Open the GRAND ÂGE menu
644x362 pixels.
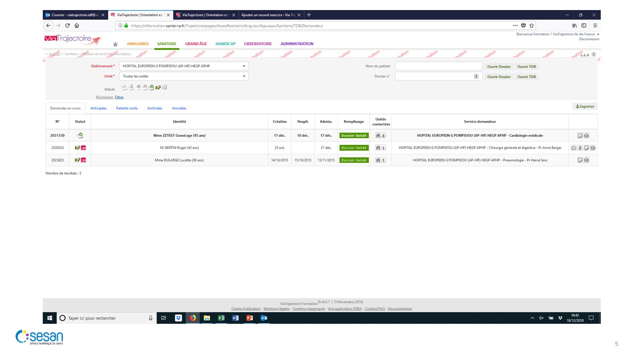click(196, 44)
